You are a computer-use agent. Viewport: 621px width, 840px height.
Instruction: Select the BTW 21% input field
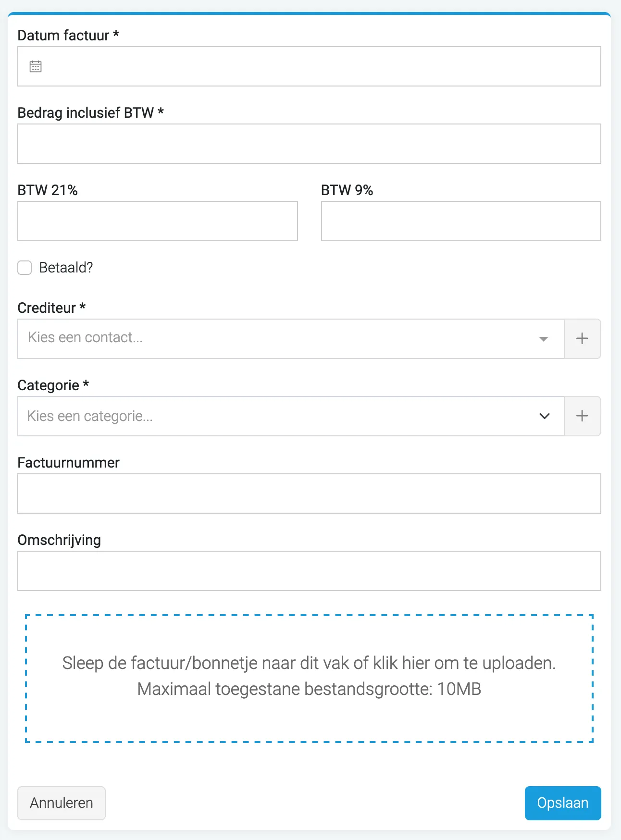[x=158, y=221]
